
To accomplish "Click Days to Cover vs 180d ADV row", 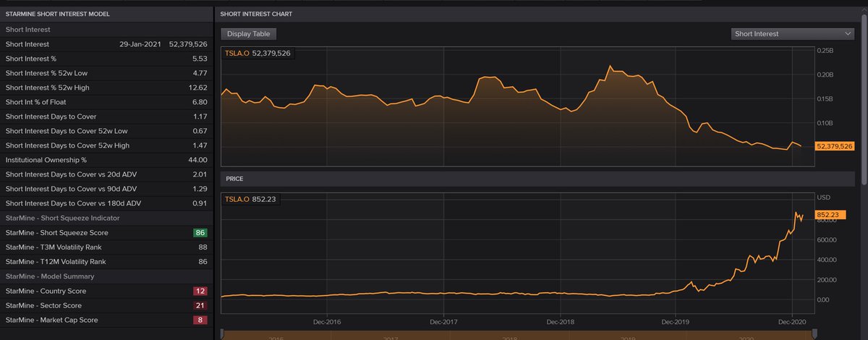I will (x=106, y=203).
